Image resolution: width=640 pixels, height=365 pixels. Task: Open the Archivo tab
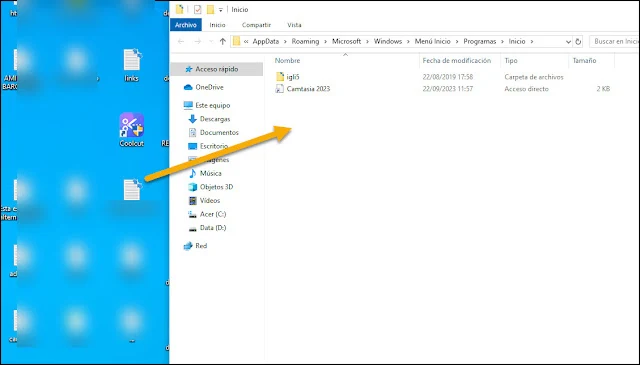[x=186, y=25]
